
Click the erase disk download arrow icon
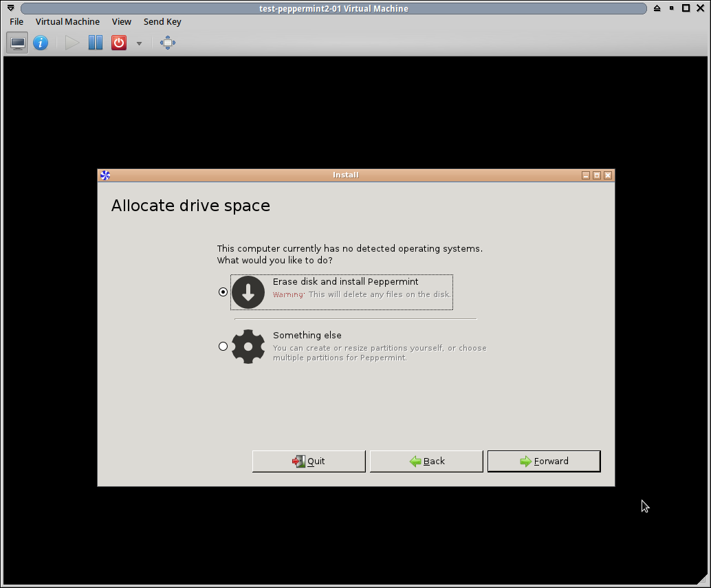[248, 292]
